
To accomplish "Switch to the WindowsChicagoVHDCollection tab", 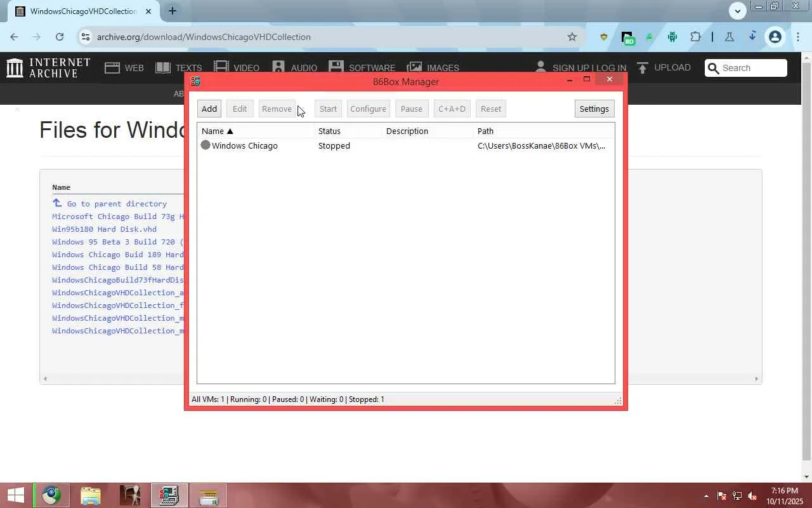I will (x=84, y=11).
